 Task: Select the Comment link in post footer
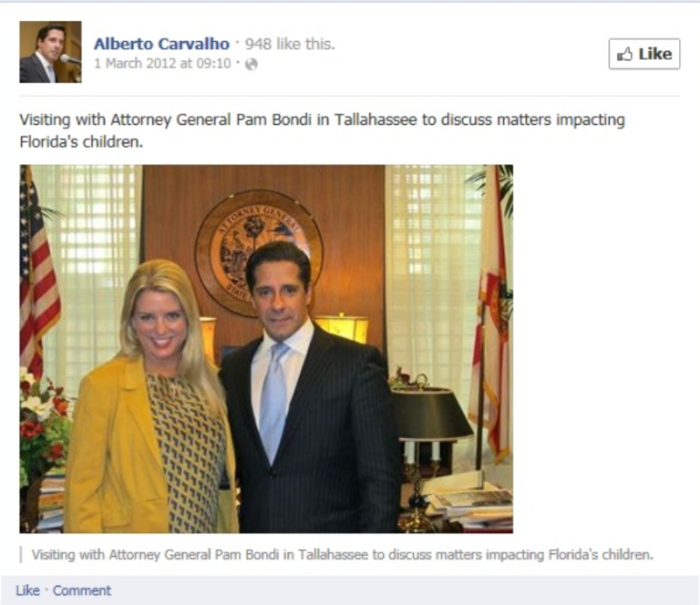(82, 590)
